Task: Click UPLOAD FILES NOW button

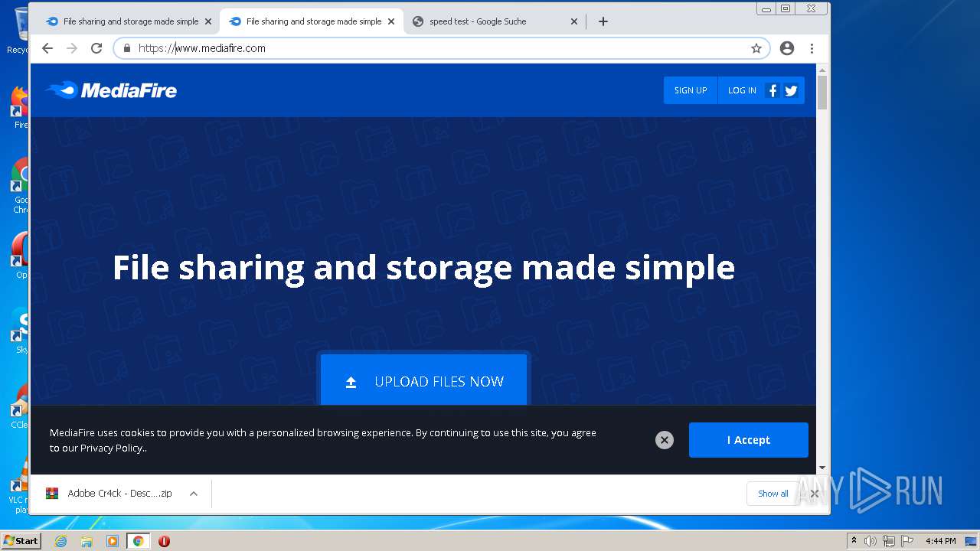Action: pyautogui.click(x=423, y=381)
